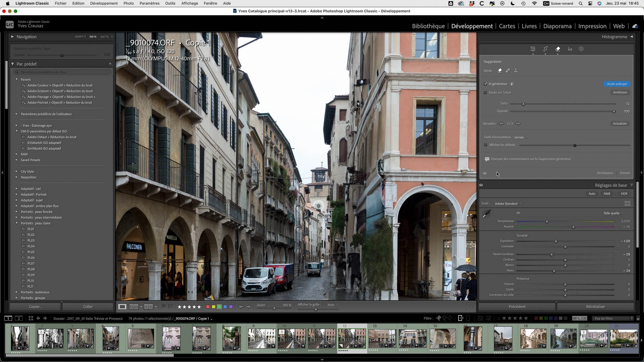Click the Réinitialiser button at bottom right
Image resolution: width=644 pixels, height=362 pixels.
pyautogui.click(x=595, y=307)
